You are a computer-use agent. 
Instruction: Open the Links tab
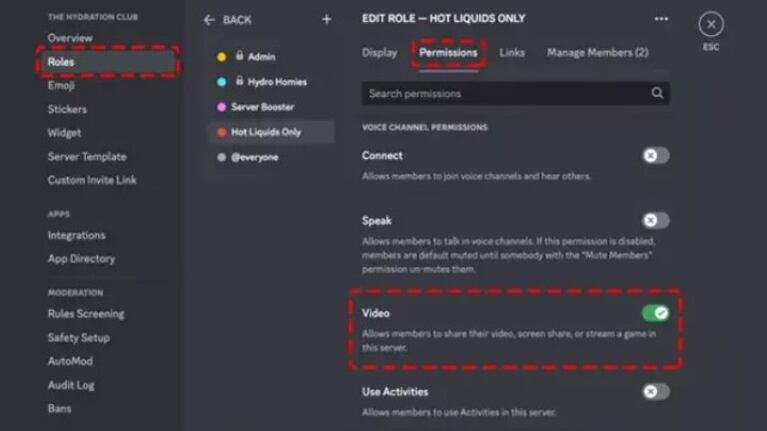tap(512, 52)
